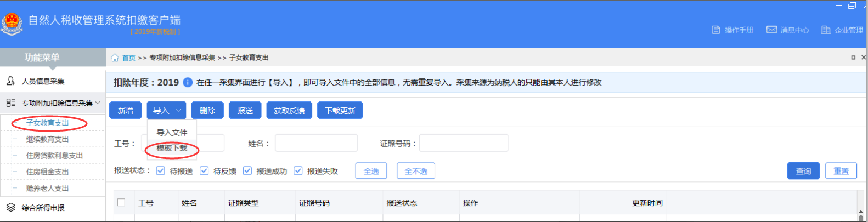868x222 pixels.
Task: Click the 专项附加扣除信息采集 list icon
Action: (10, 103)
